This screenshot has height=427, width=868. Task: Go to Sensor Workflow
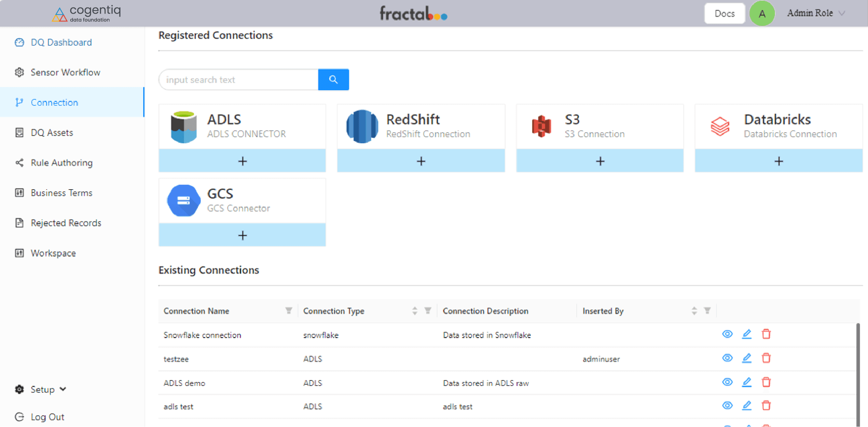72,72
